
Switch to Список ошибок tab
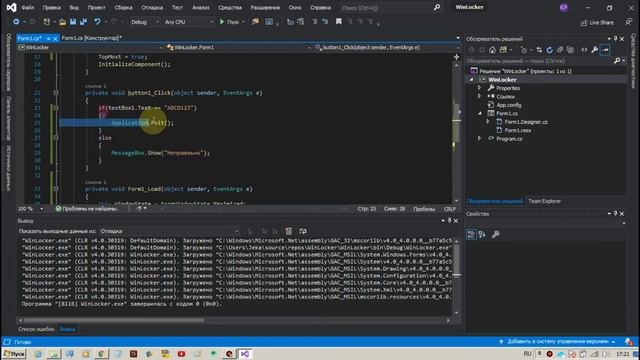(x=36, y=329)
